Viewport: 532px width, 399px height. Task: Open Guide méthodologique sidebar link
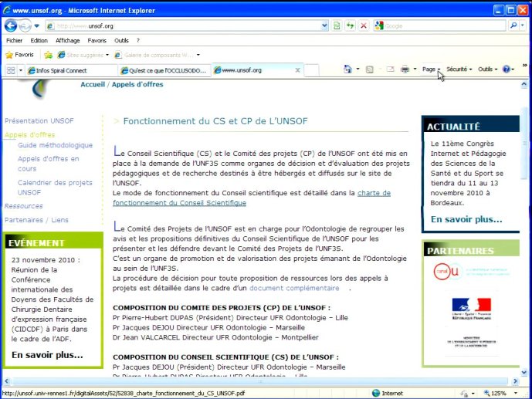point(56,145)
